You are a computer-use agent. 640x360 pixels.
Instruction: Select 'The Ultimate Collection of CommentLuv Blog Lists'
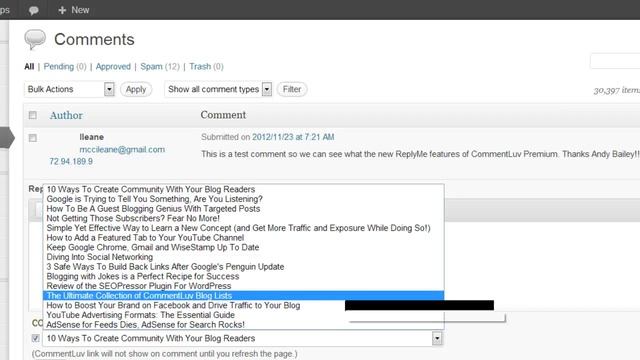tap(243, 296)
